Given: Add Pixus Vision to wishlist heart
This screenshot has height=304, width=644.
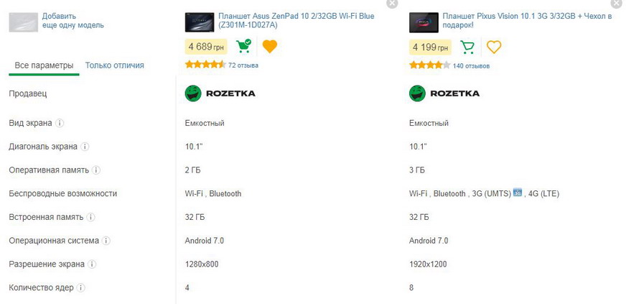Looking at the screenshot, I should [494, 47].
